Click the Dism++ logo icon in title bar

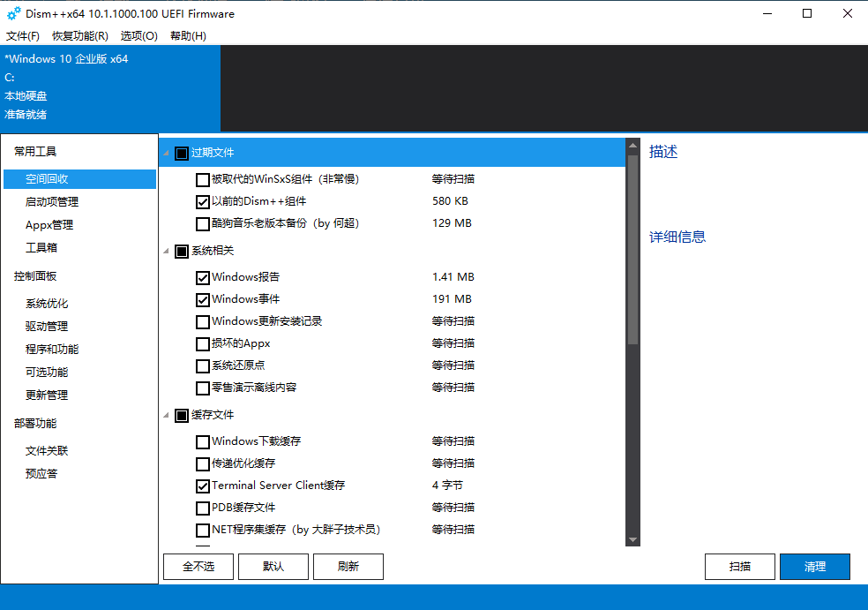click(12, 13)
